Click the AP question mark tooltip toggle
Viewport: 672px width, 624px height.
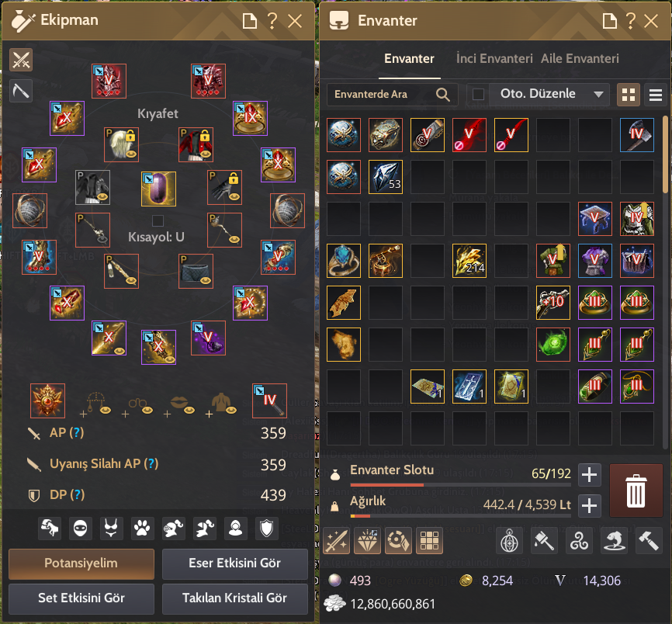coord(76,432)
